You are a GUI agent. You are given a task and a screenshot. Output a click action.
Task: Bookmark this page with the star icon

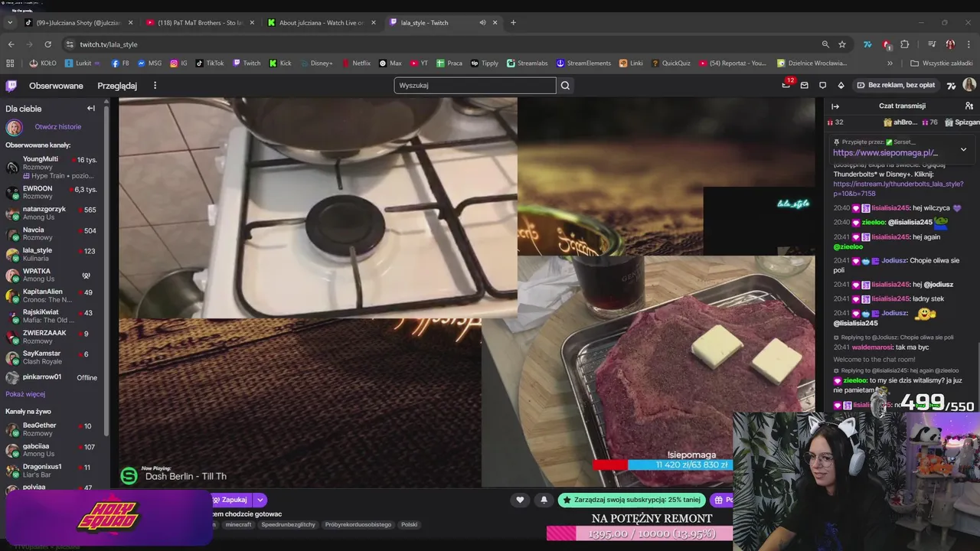(842, 44)
